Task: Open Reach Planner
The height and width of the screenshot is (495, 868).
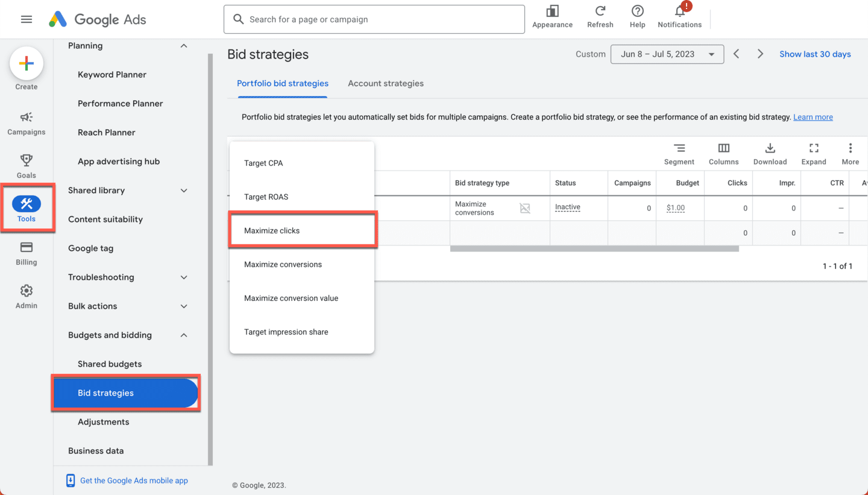Action: 107,133
